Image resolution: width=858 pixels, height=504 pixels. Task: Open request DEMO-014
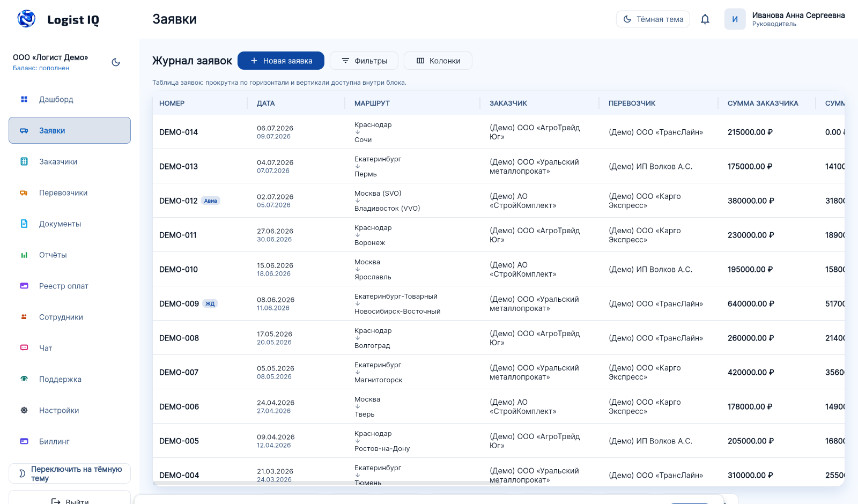(179, 132)
